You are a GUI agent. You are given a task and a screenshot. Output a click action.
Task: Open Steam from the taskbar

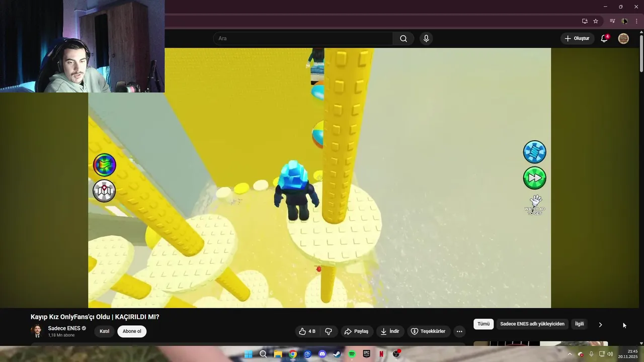click(x=337, y=354)
